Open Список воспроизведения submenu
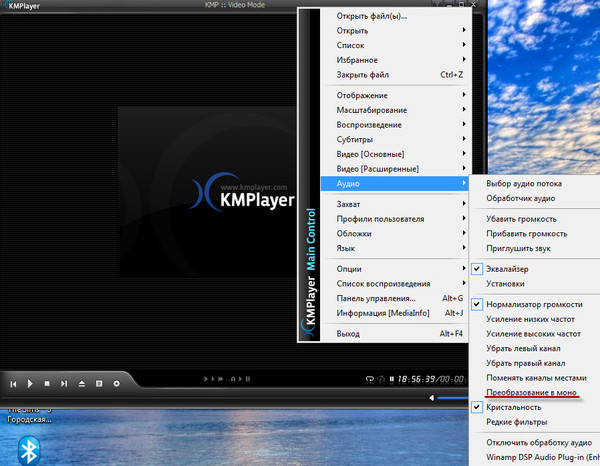 tap(395, 284)
